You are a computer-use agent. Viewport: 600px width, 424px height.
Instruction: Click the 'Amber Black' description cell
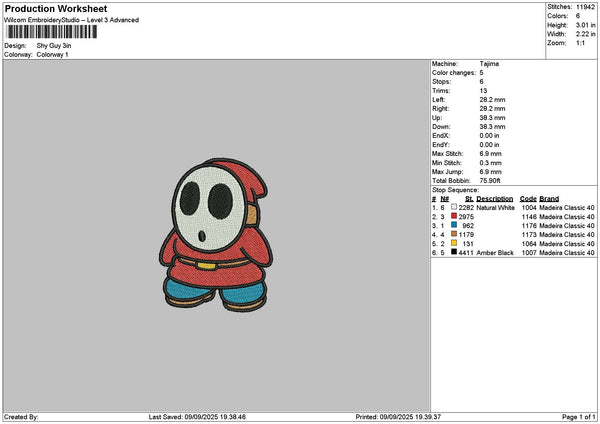tap(495, 253)
